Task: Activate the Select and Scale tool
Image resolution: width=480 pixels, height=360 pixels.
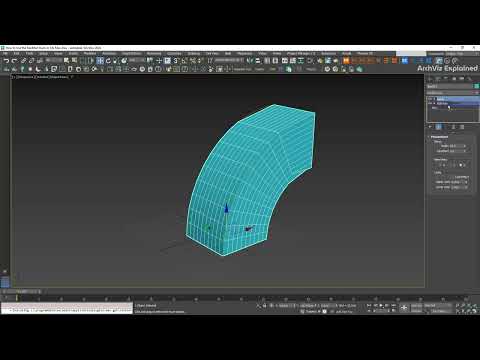Action: [x=116, y=61]
